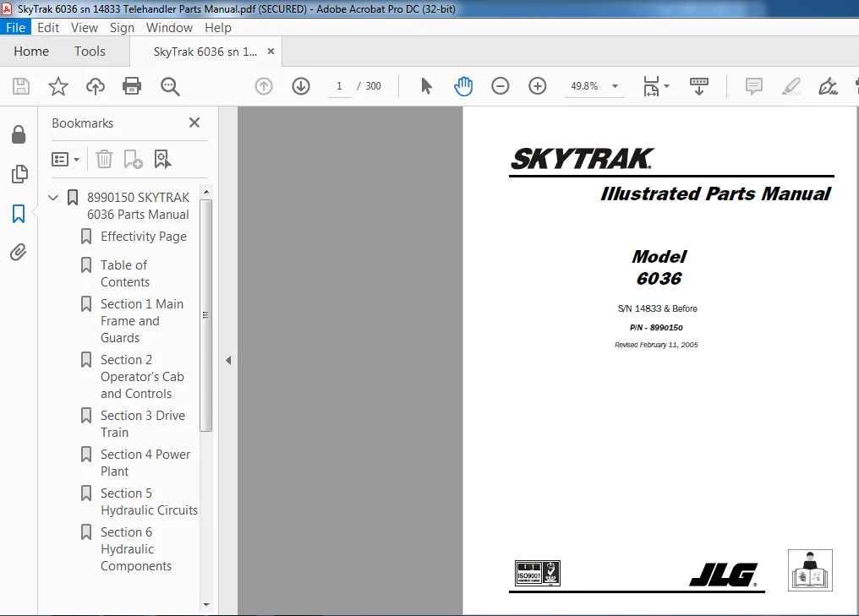Open 8990150 SKYTRAK 6036 Parts Manual bookmark
This screenshot has height=616, width=859.
(x=138, y=206)
